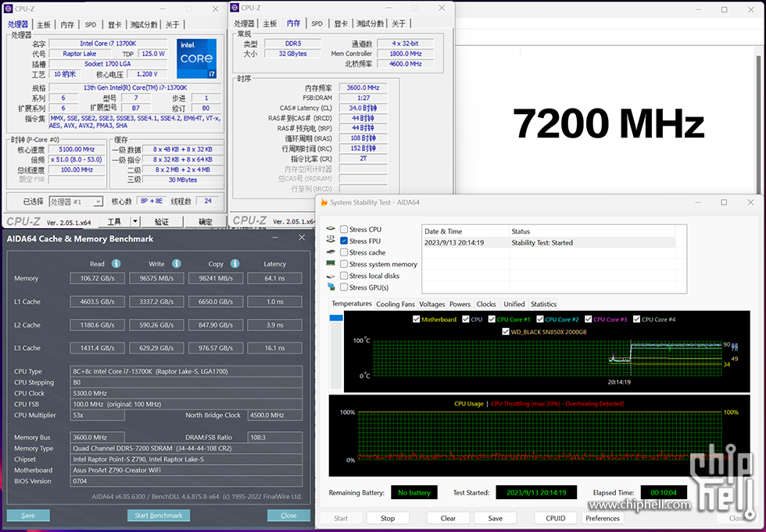Open CPUID from System Stability Test
766x532 pixels.
point(556,519)
